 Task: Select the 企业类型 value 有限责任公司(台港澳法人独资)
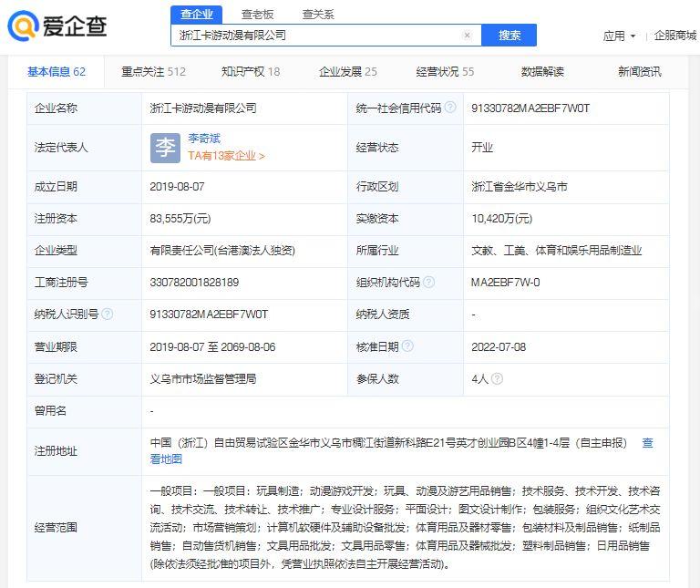(222, 251)
